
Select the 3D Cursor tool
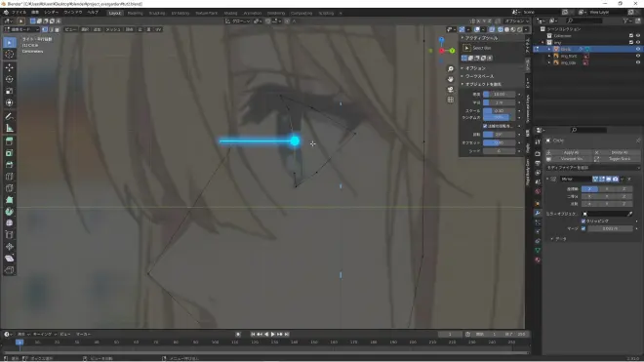coord(10,55)
